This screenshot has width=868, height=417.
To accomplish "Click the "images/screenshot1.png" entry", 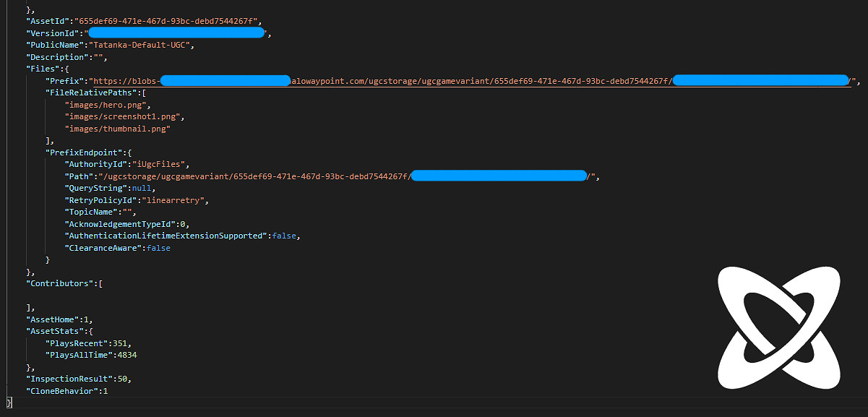I will [124, 116].
